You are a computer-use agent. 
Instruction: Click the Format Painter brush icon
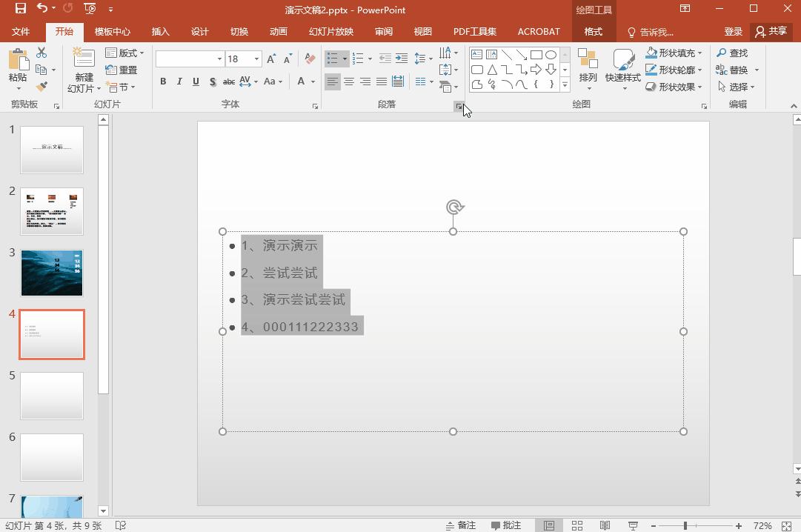pyautogui.click(x=41, y=87)
